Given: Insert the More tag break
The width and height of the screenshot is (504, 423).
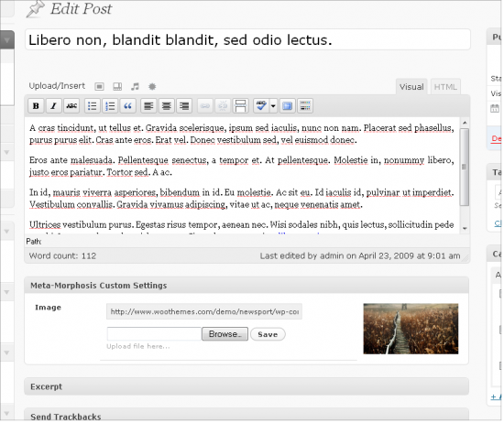Looking at the screenshot, I should (x=240, y=105).
